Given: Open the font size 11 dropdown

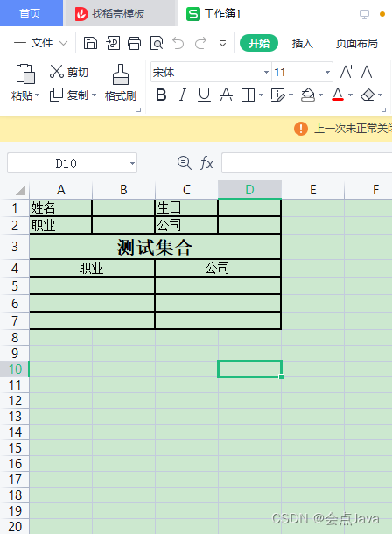Looking at the screenshot, I should pyautogui.click(x=327, y=72).
